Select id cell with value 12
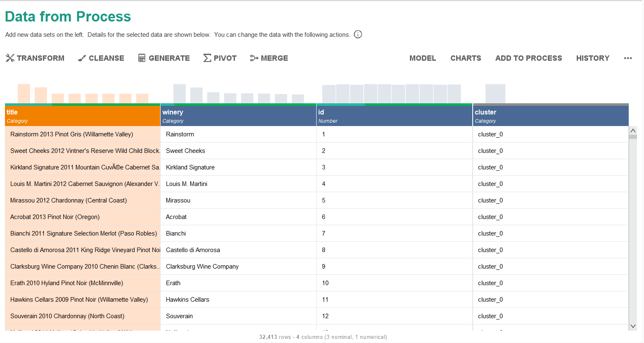This screenshot has width=644, height=343. tap(394, 316)
